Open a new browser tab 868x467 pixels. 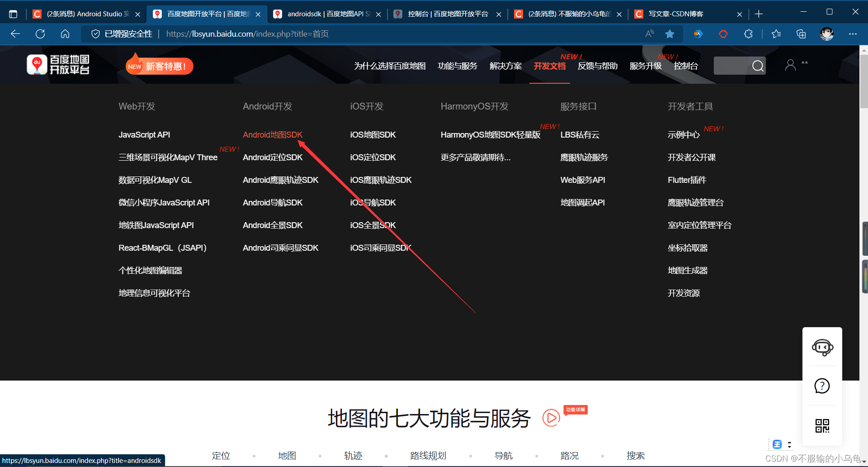point(759,14)
